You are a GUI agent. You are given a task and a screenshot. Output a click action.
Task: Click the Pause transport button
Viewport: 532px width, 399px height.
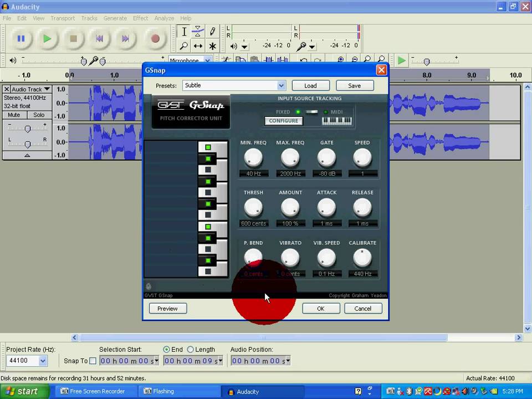21,39
